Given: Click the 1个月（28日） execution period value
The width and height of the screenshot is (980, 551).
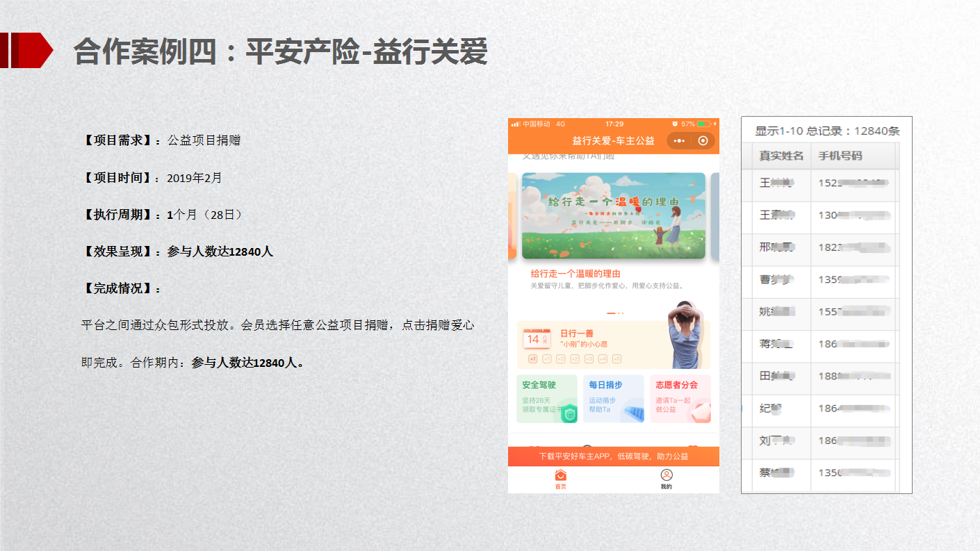Looking at the screenshot, I should (205, 215).
